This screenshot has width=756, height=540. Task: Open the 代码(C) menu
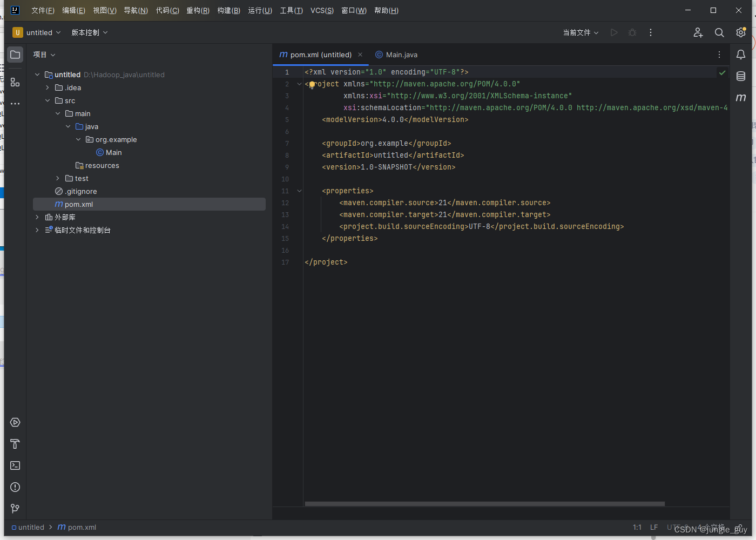(x=167, y=10)
